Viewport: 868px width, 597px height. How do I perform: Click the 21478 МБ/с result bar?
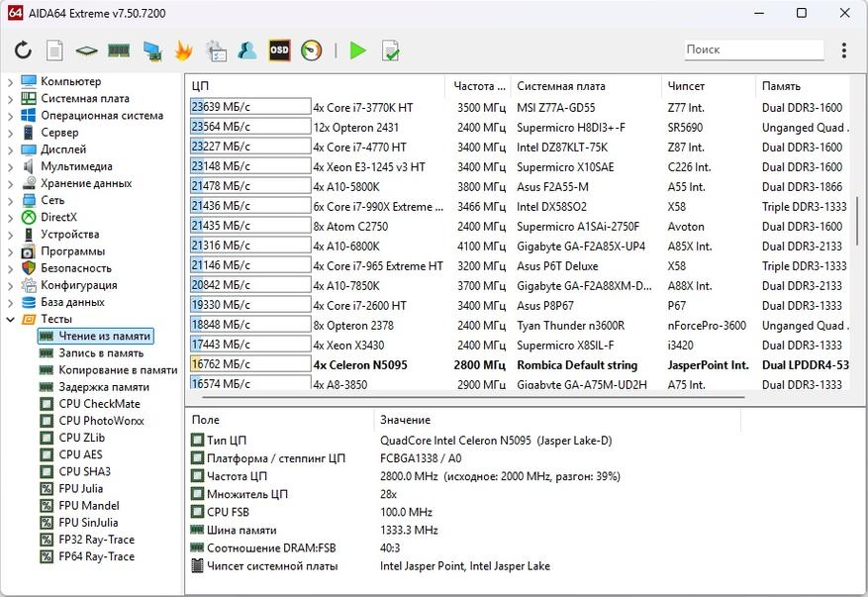tap(250, 186)
